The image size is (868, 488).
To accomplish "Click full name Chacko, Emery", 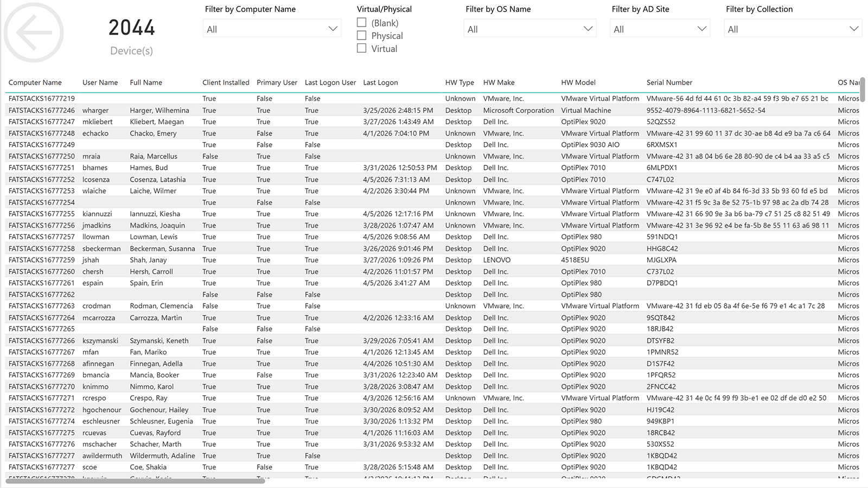I will [153, 133].
